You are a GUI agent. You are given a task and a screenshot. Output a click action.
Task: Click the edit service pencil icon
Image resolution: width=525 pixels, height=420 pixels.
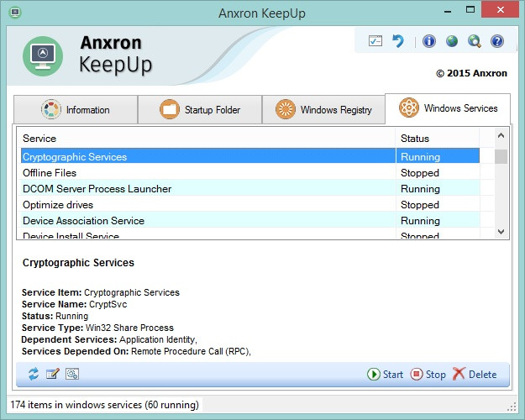pyautogui.click(x=53, y=374)
